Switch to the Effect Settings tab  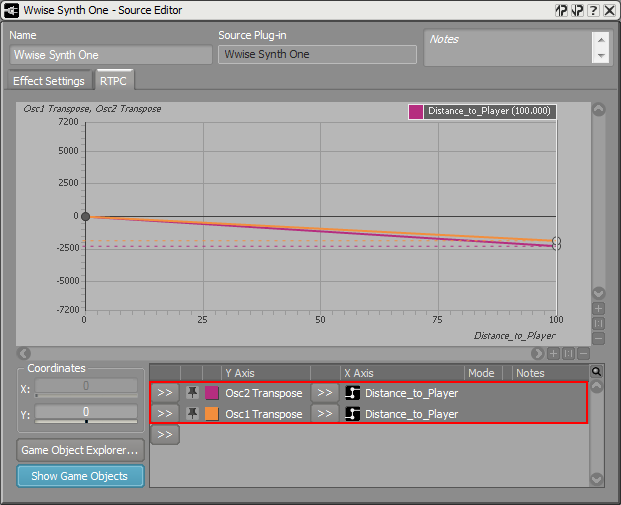[x=49, y=81]
